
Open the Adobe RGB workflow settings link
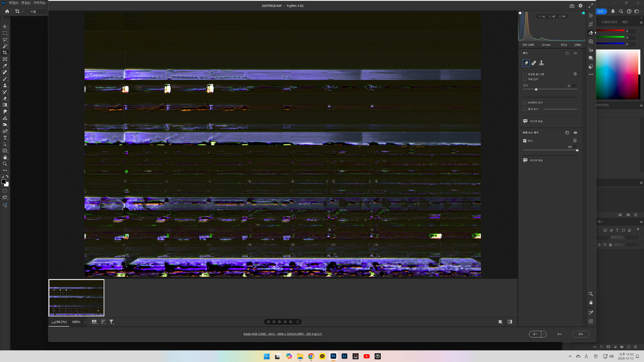click(x=283, y=334)
